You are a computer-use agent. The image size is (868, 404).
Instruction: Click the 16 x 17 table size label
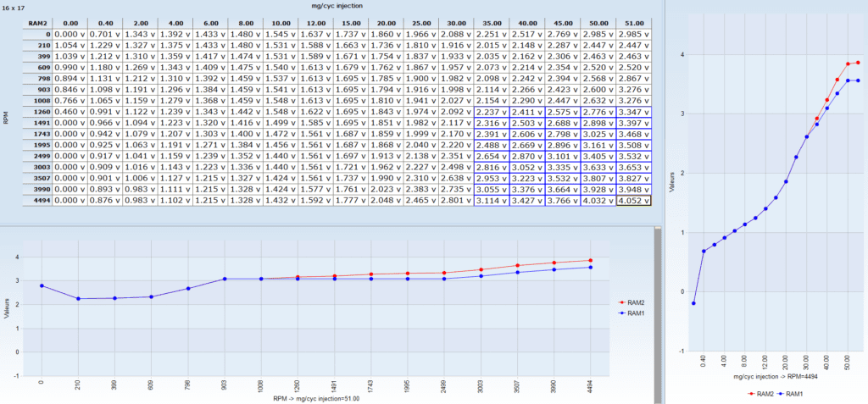click(x=16, y=7)
